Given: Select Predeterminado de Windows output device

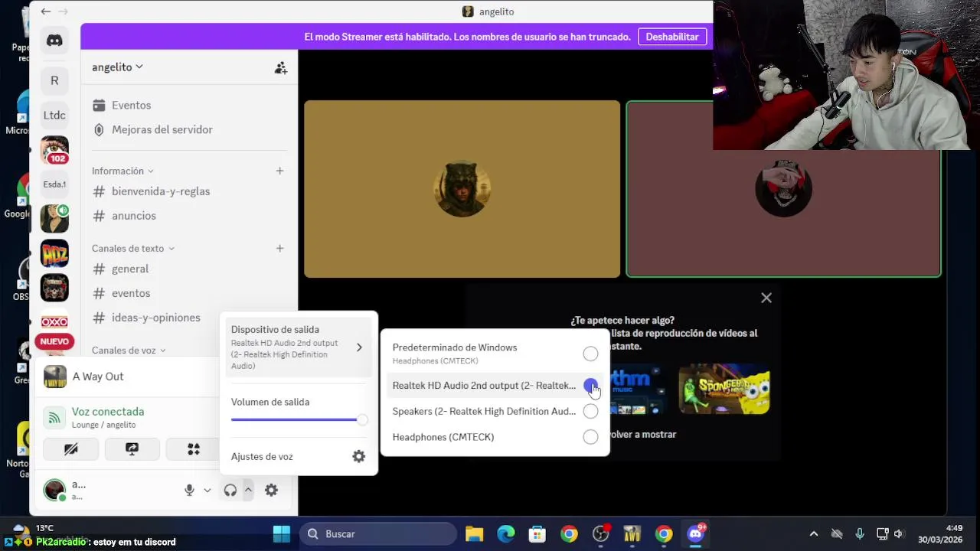Looking at the screenshot, I should pos(495,354).
